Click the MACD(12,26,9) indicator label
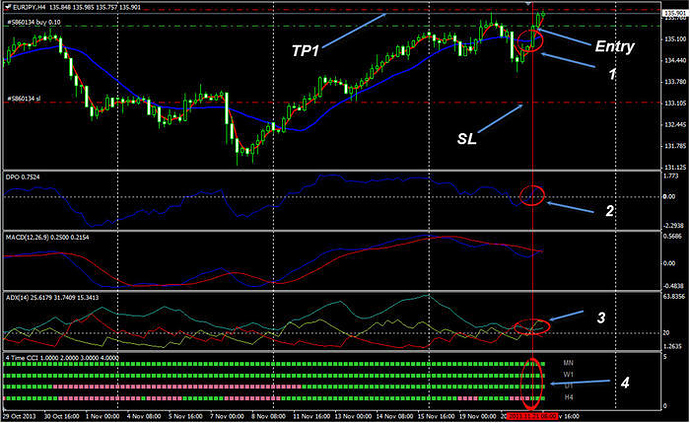Viewport: 690px width, 423px height. [47, 237]
